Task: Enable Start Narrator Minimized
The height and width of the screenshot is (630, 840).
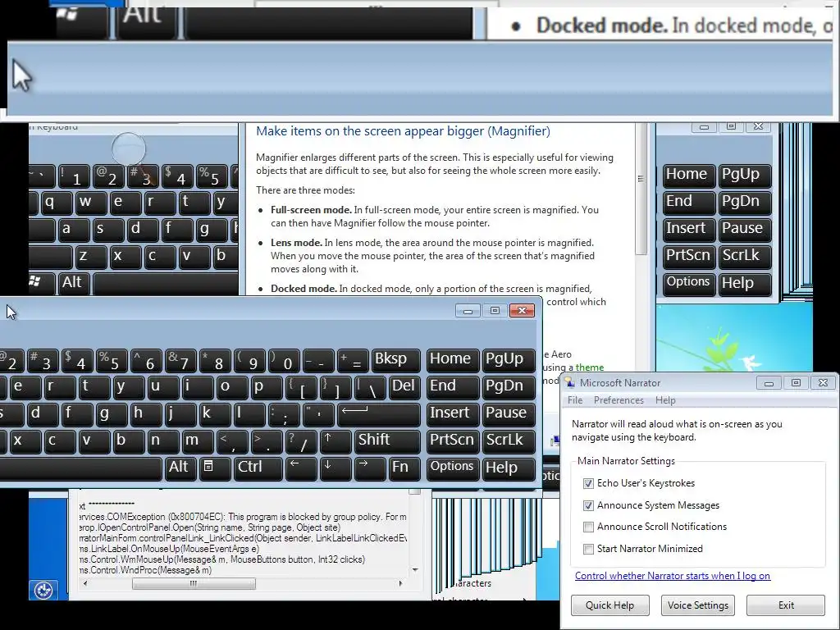Action: click(588, 549)
